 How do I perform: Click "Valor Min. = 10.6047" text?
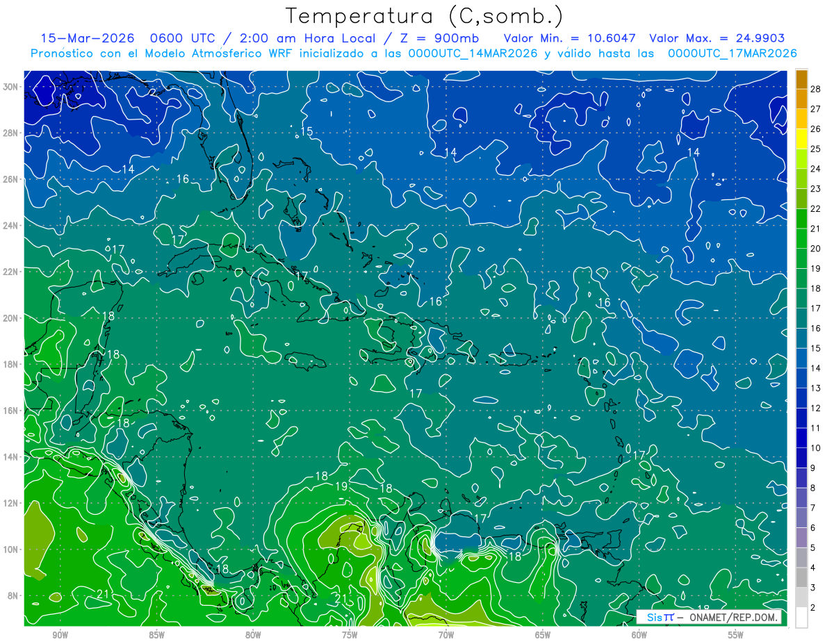click(569, 38)
